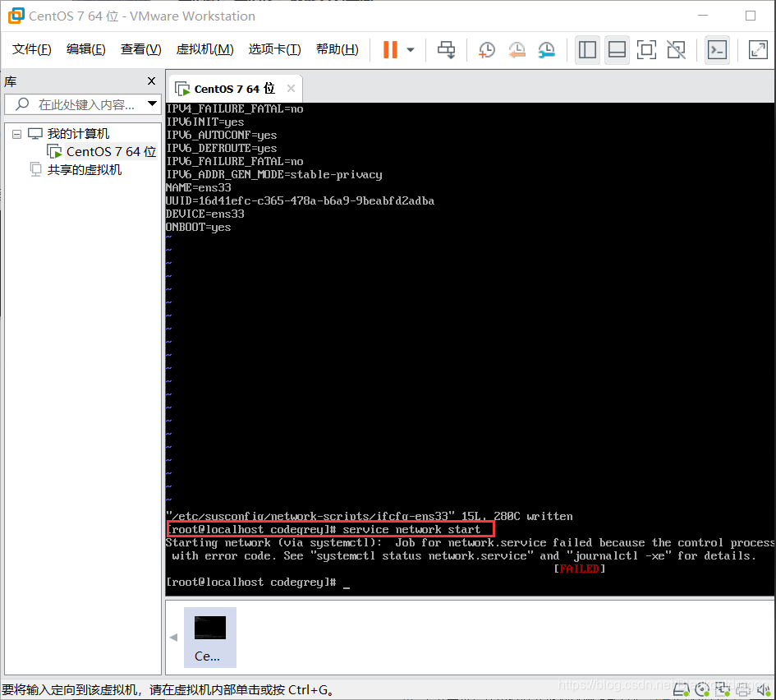The image size is (776, 700).
Task: Click inside the VM console at the prompt
Action: [347, 583]
